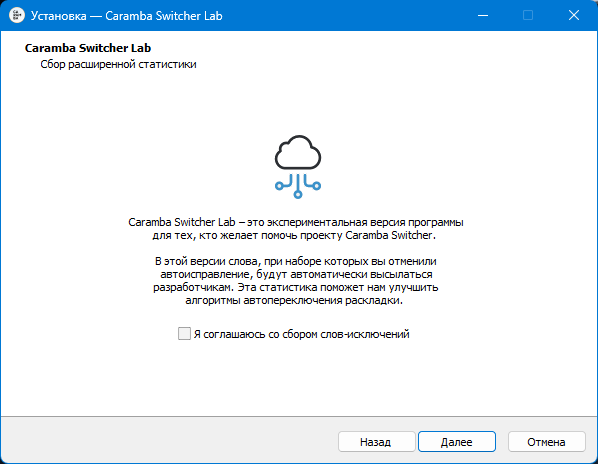Click the Caramba Switcher installer icon in title bar

tap(17, 16)
